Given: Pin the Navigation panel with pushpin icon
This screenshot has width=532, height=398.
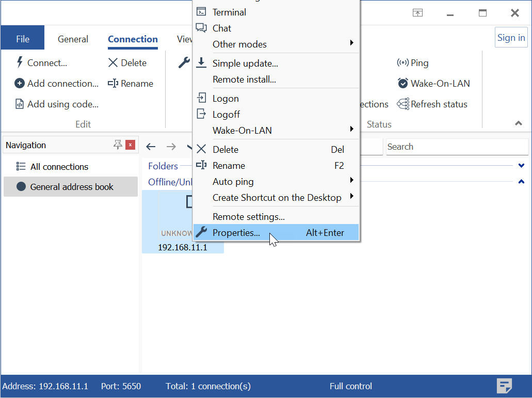Looking at the screenshot, I should [x=118, y=145].
